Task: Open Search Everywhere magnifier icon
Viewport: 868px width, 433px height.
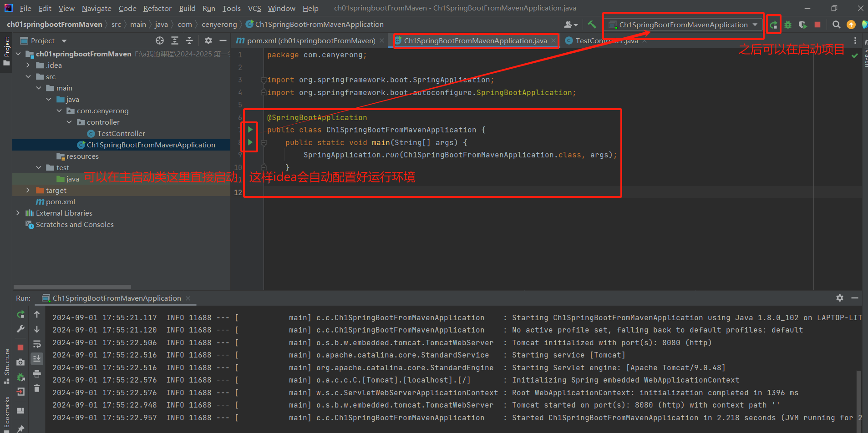Action: click(836, 25)
